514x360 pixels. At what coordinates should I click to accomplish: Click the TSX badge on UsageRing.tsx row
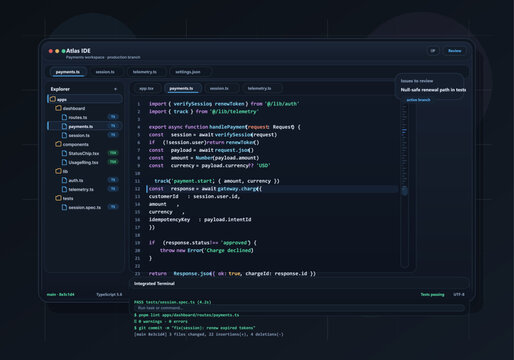(113, 162)
